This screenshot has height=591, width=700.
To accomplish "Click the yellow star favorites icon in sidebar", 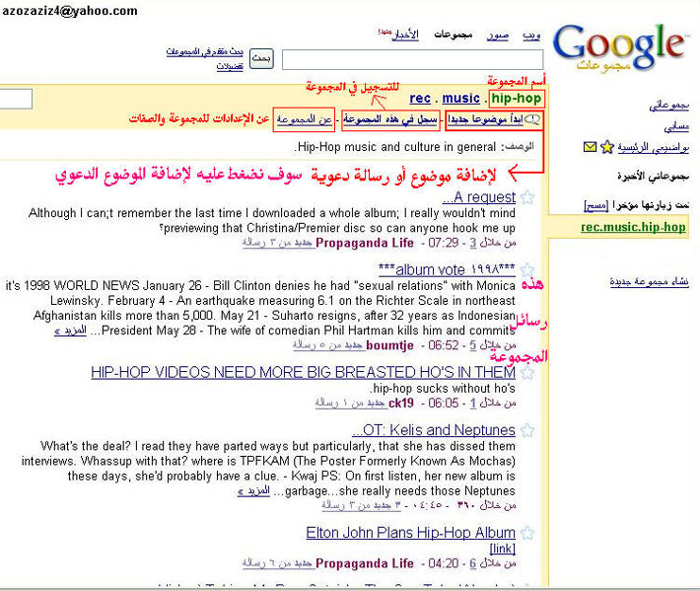I will [x=607, y=147].
